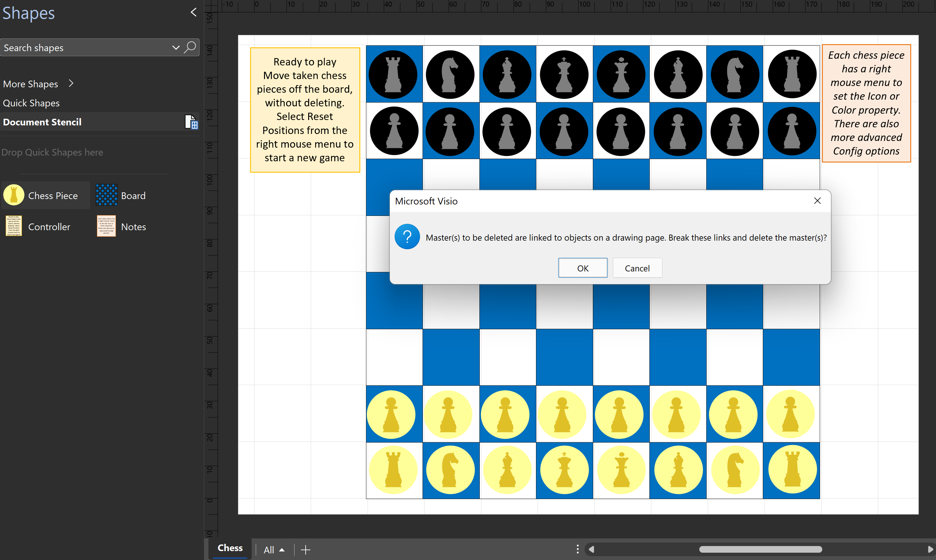Close the Microsoft Visio dialog
The height and width of the screenshot is (560, 936).
(x=817, y=201)
